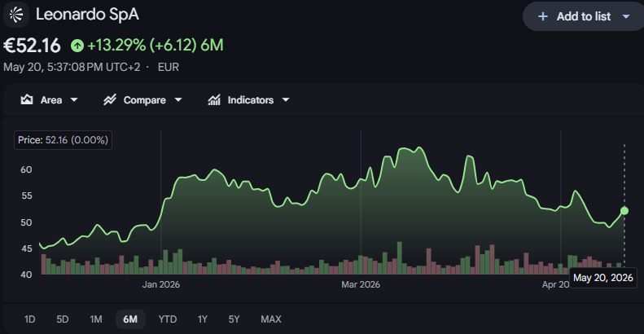Click the May 20, 5:37:08 PM UTC+2 timestamp
Image resolution: width=644 pixels, height=334 pixels.
[72, 68]
